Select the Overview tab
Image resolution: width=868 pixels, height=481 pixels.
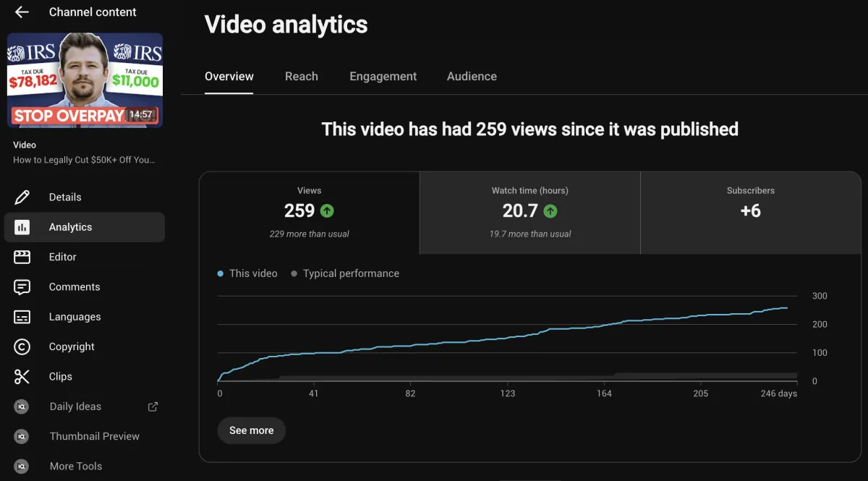pos(229,76)
